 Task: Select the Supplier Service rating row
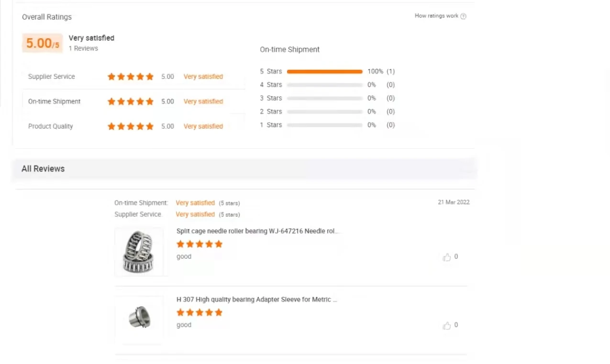coord(52,77)
